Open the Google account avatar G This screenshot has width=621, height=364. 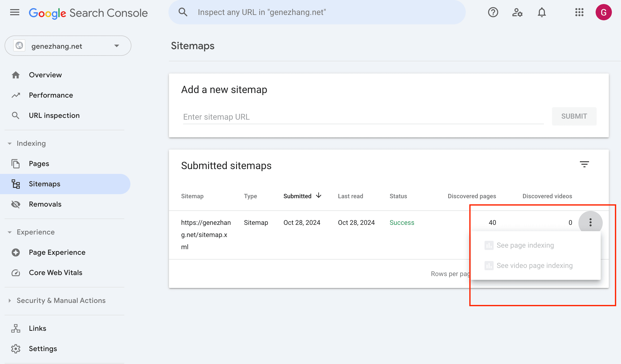click(x=603, y=12)
